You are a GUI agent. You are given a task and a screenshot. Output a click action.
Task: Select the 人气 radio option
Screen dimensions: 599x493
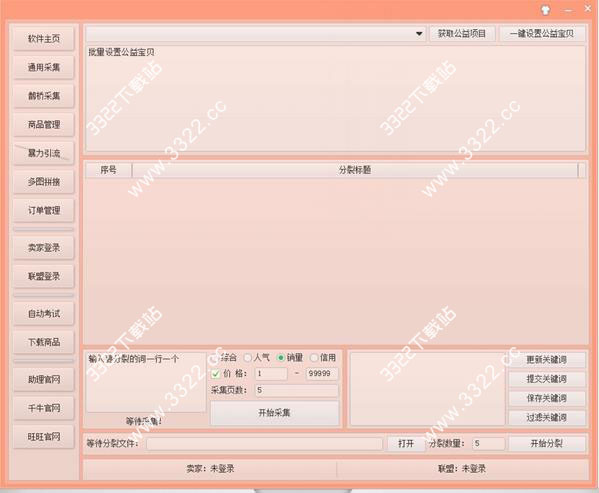click(x=248, y=358)
